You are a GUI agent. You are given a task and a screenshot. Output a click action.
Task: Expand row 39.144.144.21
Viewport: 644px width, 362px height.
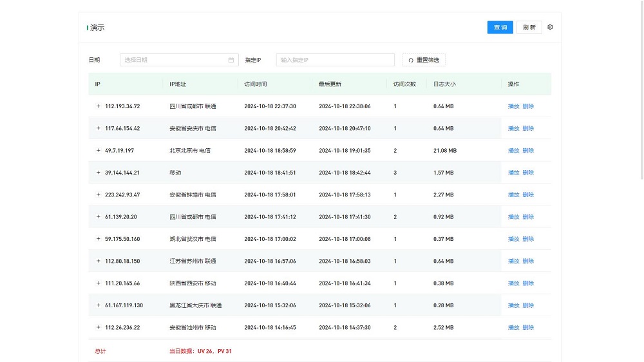(x=98, y=173)
